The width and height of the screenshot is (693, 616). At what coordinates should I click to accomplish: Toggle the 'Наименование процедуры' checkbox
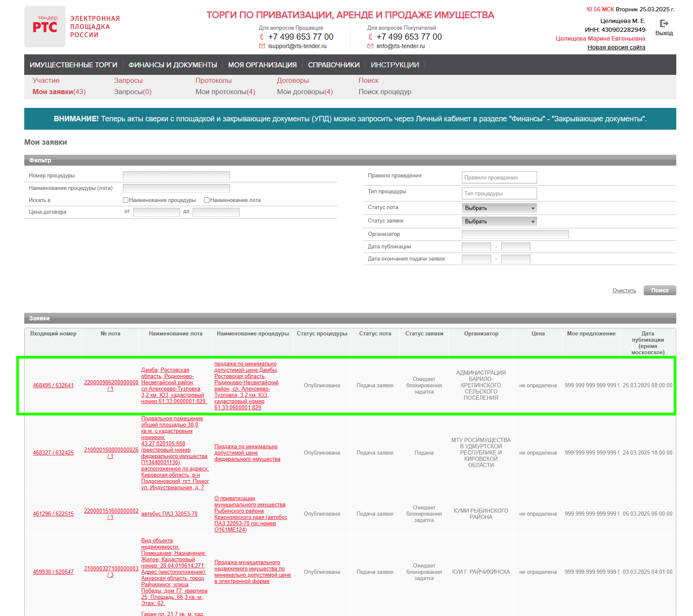pyautogui.click(x=125, y=200)
